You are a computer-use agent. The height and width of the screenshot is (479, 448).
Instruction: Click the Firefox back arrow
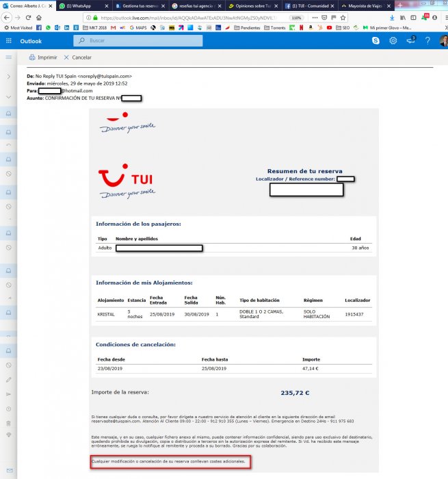click(7, 18)
